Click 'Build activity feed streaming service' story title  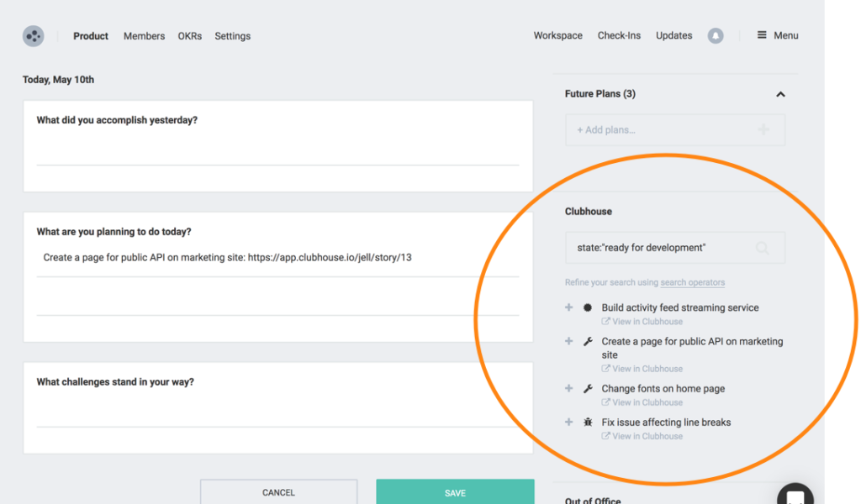tap(679, 307)
